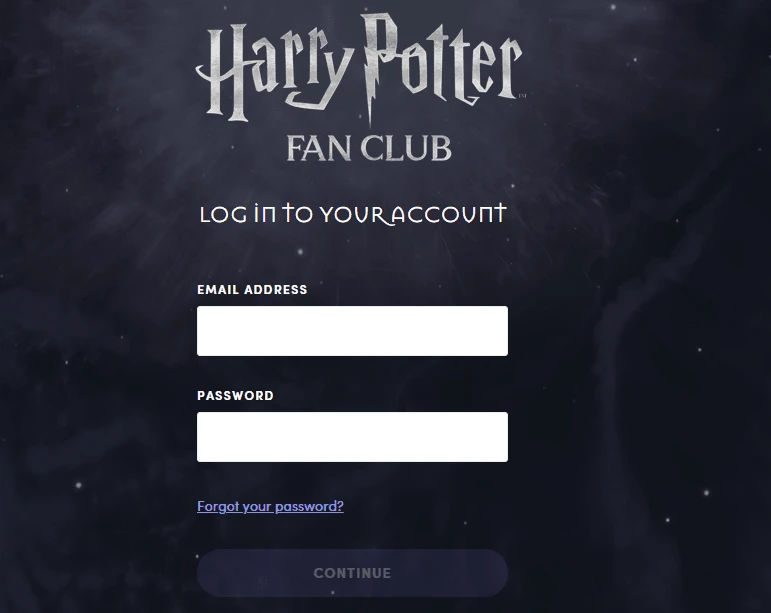This screenshot has width=771, height=613.
Task: Click the word Harry in the logo
Action: pyautogui.click(x=274, y=72)
